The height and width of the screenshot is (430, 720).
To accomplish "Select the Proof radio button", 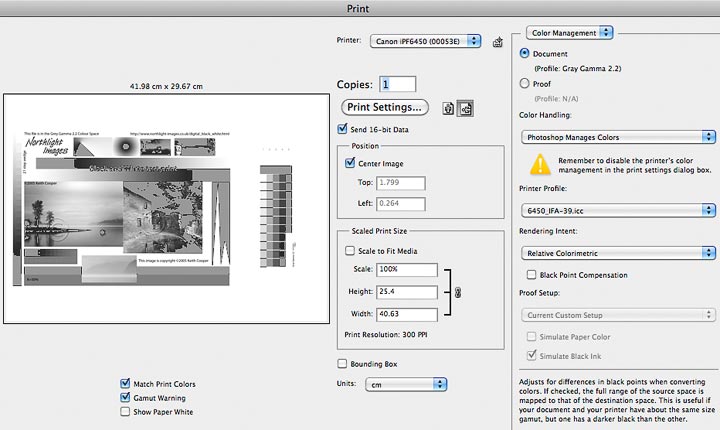I will point(524,83).
